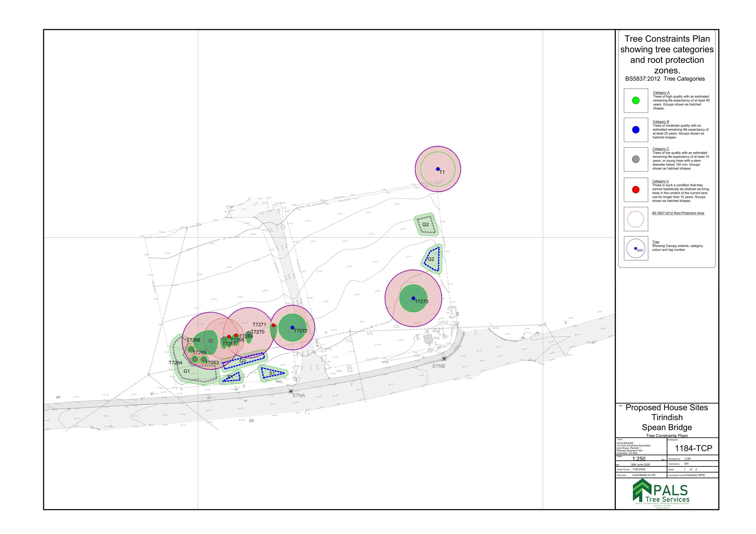Select the T7263 tree label
This screenshot has height=534, width=756.
[x=212, y=363]
